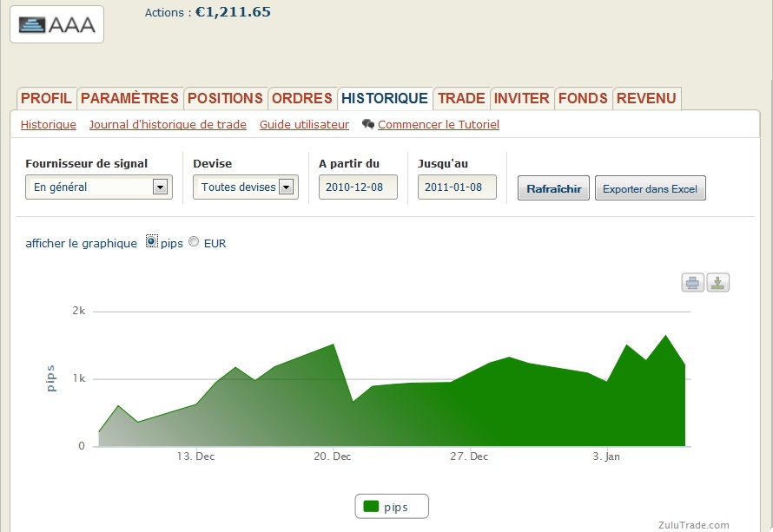This screenshot has width=773, height=532.
Task: Click the €1,211.65 Actions value
Action: (233, 12)
